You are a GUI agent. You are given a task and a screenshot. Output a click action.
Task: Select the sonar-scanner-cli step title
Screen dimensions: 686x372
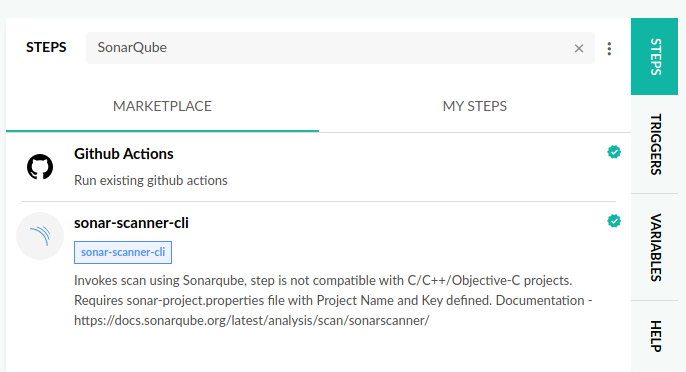point(131,223)
